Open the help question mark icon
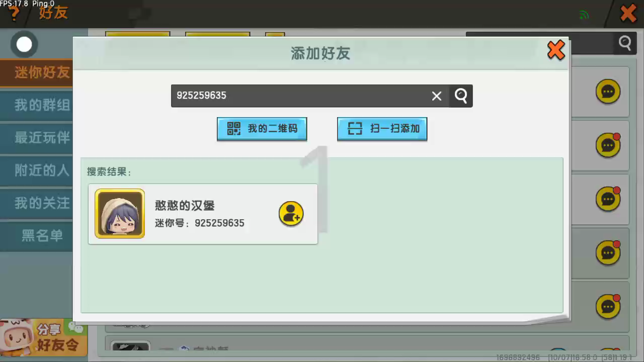Image resolution: width=644 pixels, height=362 pixels. 14,13
